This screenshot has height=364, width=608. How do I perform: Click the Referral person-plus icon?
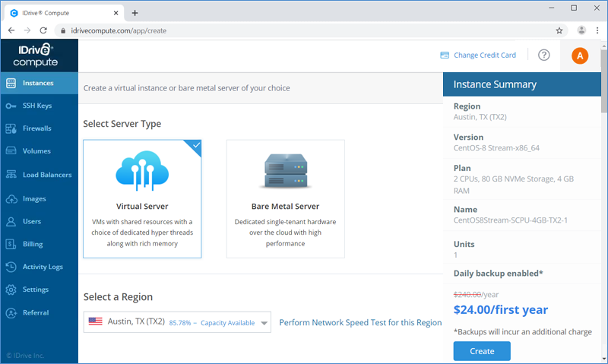[x=11, y=313]
